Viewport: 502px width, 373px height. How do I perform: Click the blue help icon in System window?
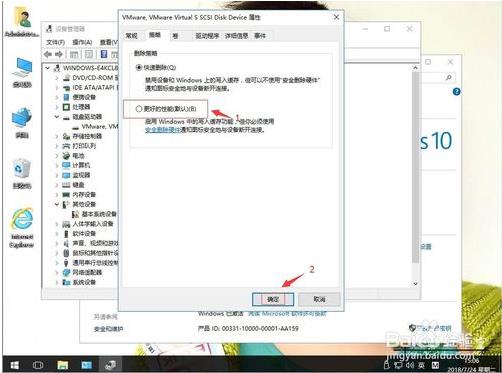point(456,92)
